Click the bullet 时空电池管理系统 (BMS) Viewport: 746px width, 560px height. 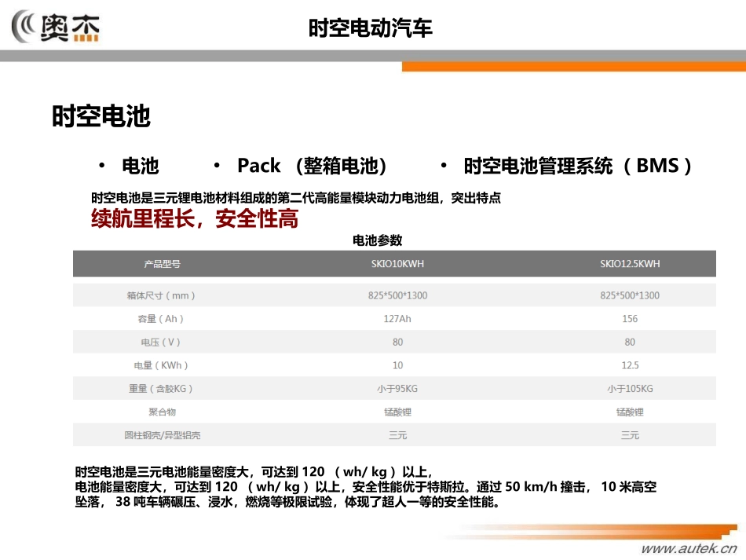pyautogui.click(x=578, y=166)
